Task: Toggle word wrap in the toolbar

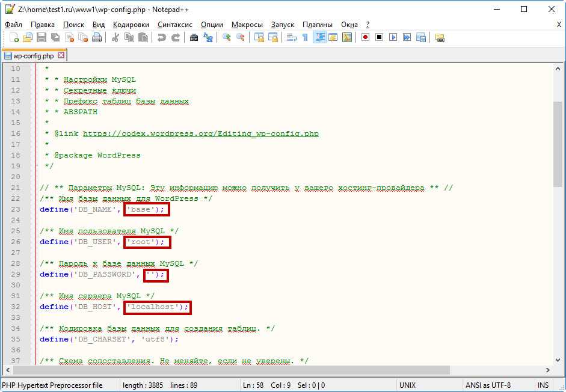Action: [291, 37]
